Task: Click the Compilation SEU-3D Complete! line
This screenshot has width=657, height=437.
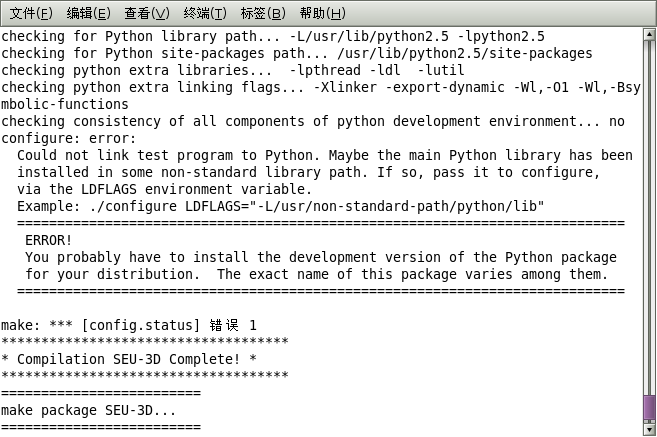Action: [129, 359]
